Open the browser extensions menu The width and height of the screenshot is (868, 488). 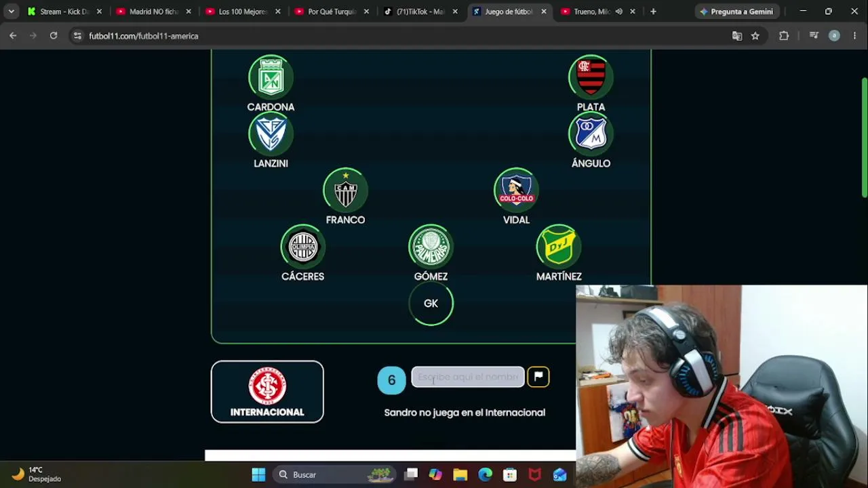784,36
